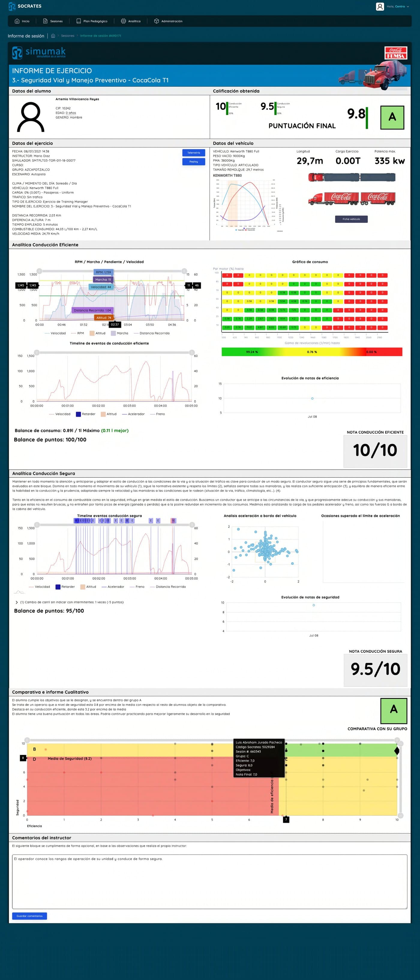Viewport: 420px width, 980px height.
Task: Toggle Distancia Recorrida in the RPM/Marcha chart legend
Action: 152,333
